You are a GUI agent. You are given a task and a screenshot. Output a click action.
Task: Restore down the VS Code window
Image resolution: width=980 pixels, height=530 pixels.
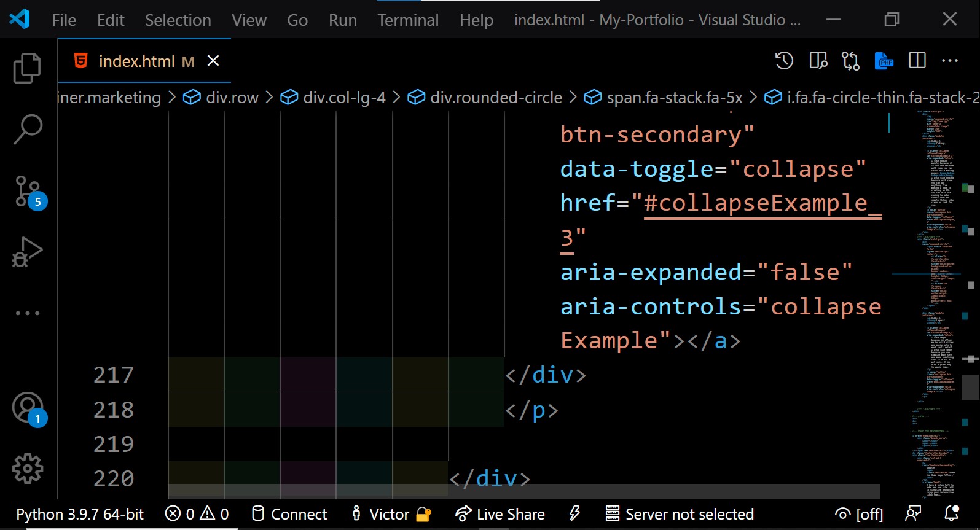892,20
